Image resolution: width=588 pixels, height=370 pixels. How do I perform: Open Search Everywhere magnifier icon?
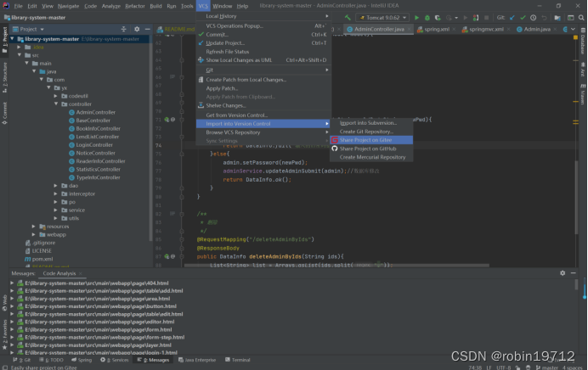(581, 18)
